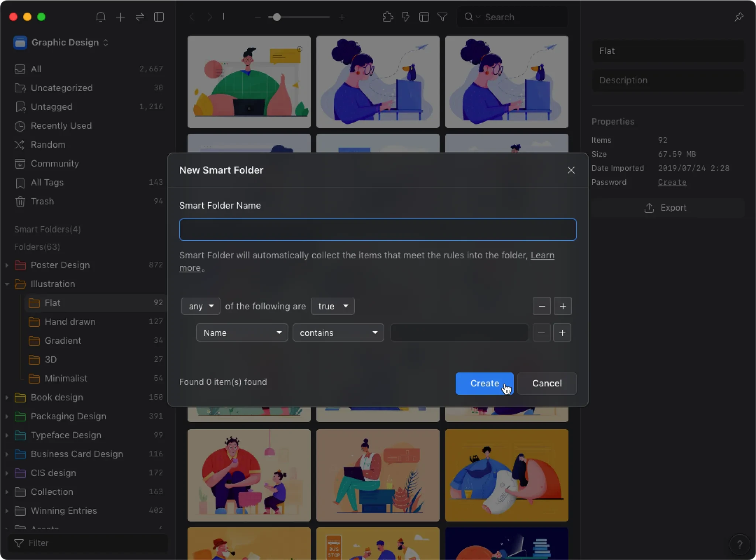Open the any/all condition dropdown
Screen dimensions: 756x560
point(200,306)
